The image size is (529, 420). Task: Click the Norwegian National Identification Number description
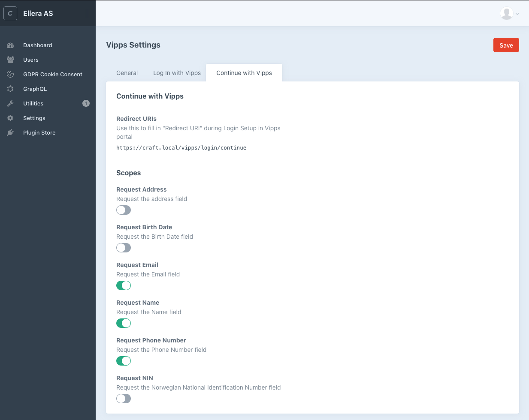pyautogui.click(x=199, y=387)
